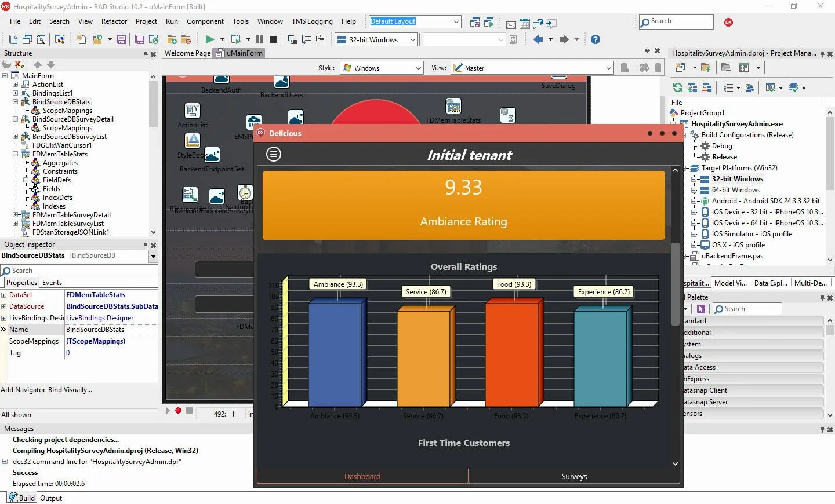Open the 32-bit Windows platform dropdown
Screen dimensions: 835x504
[x=413, y=39]
